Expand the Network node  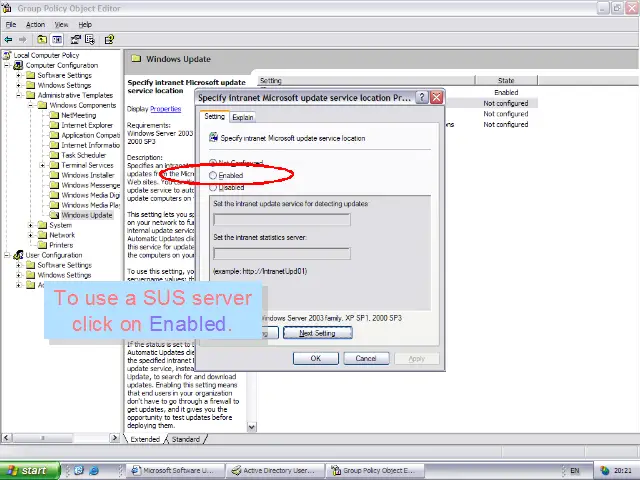point(31,235)
